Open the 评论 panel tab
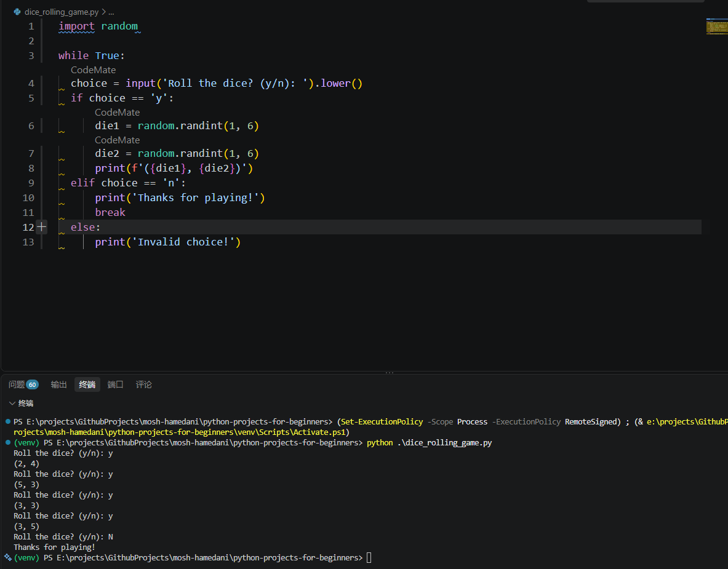Screen dimensions: 728x569 pos(143,384)
